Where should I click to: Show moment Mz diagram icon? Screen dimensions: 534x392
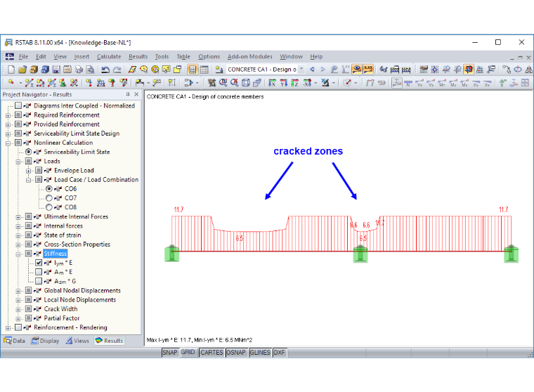pyautogui.click(x=464, y=83)
